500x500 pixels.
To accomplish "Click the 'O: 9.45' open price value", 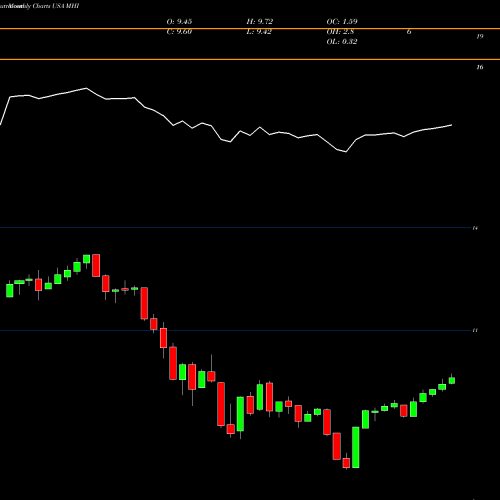I will (179, 22).
